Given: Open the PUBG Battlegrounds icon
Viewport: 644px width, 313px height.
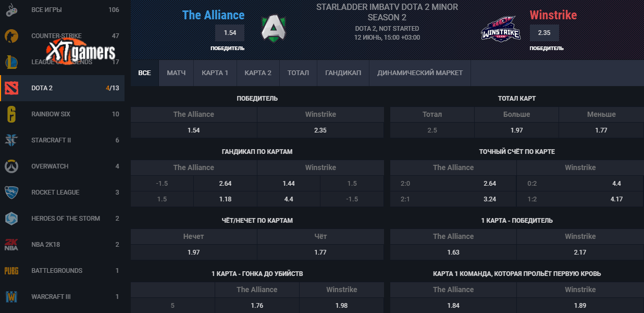Looking at the screenshot, I should click(11, 271).
